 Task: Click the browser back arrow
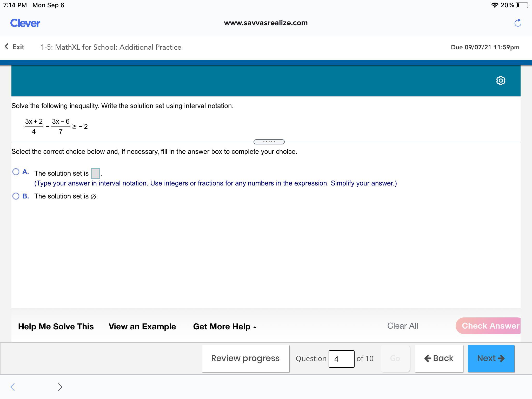(12, 387)
